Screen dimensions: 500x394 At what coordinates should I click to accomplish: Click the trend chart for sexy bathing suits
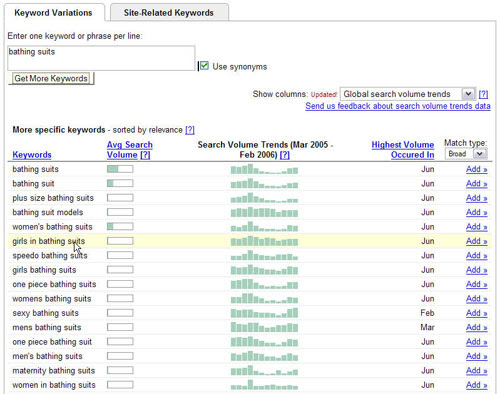point(264,313)
